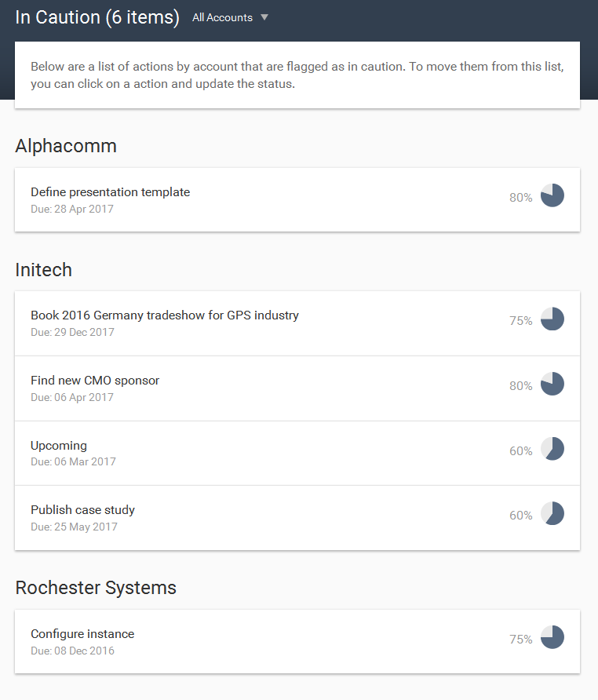Open the Define presentation template action
The image size is (598, 700).
pos(297,200)
